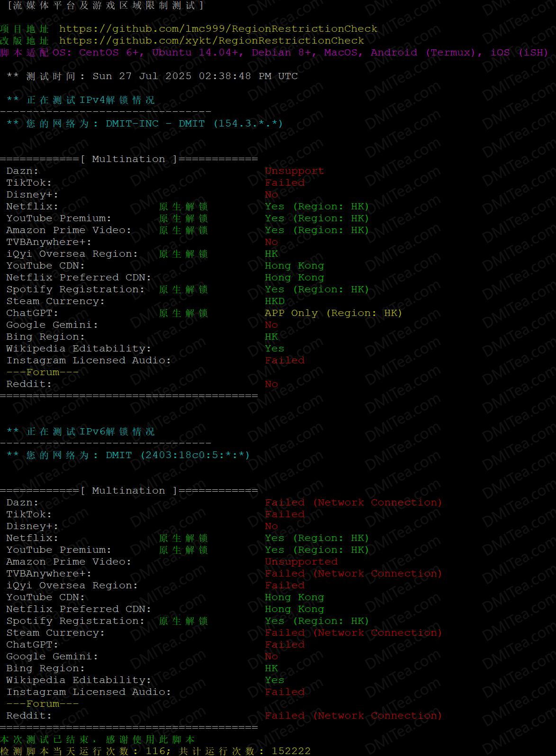The image size is (556, 756).
Task: Click the IPv4 'Spotify Registration:' label
Action: pyautogui.click(x=75, y=289)
